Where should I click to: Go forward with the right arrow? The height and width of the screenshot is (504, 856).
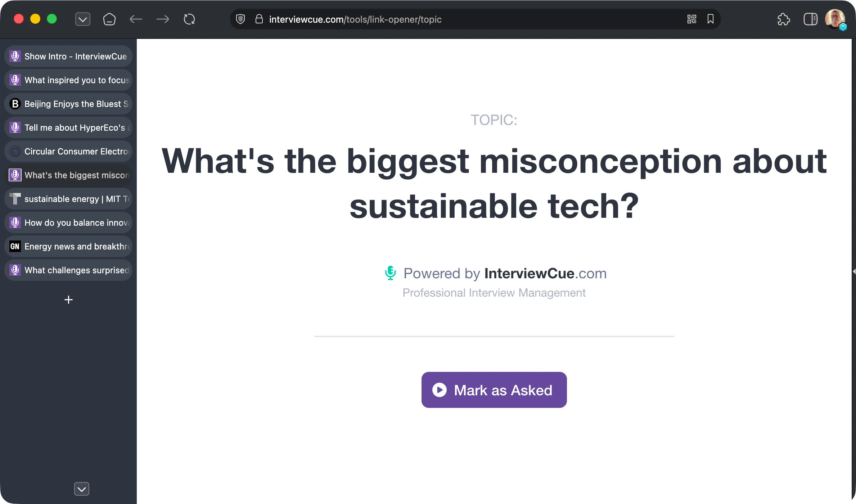(163, 19)
